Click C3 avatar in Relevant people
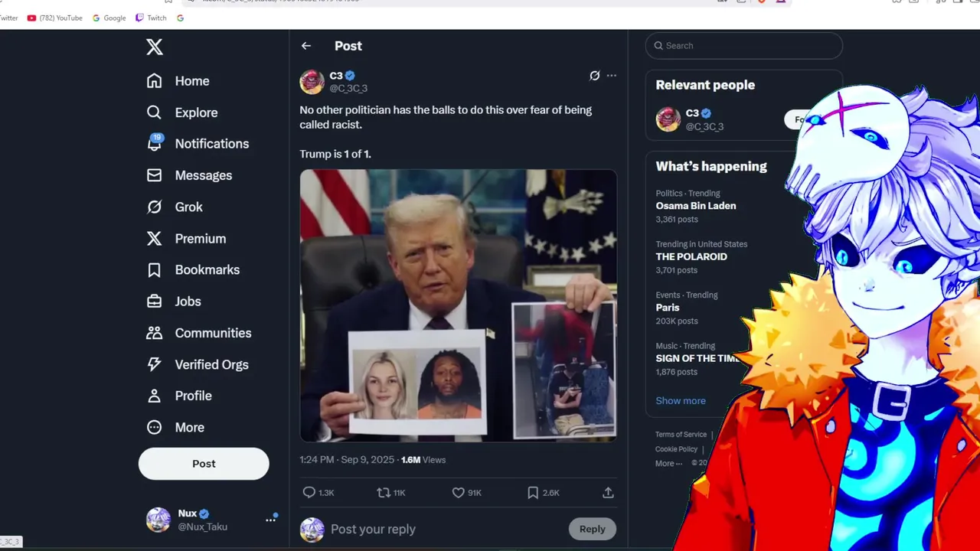The width and height of the screenshot is (980, 551). coord(668,119)
